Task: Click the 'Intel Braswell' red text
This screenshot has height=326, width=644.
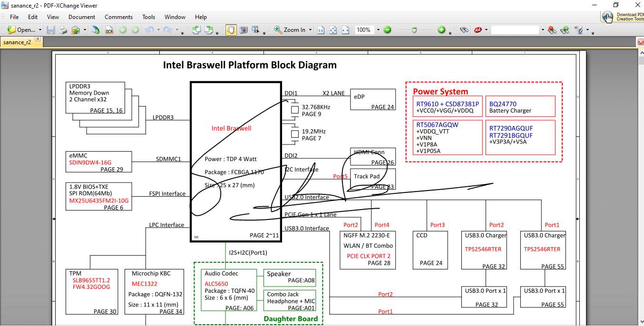Action: pyautogui.click(x=231, y=128)
